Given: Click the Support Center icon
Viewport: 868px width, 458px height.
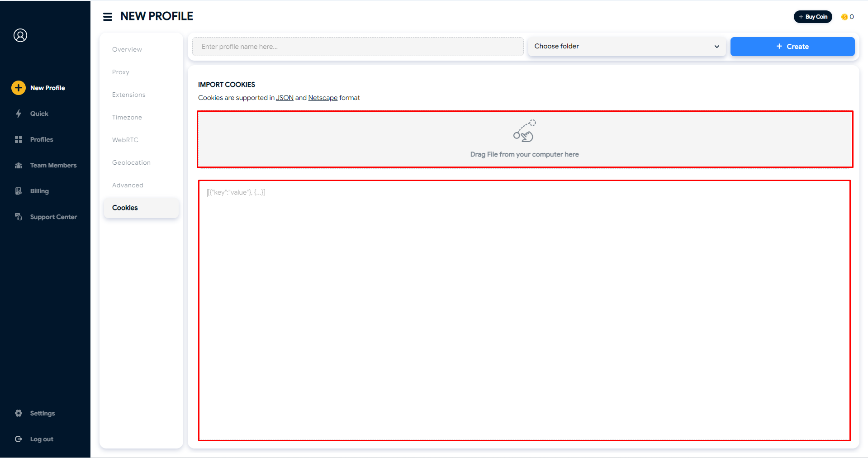Looking at the screenshot, I should pos(19,217).
